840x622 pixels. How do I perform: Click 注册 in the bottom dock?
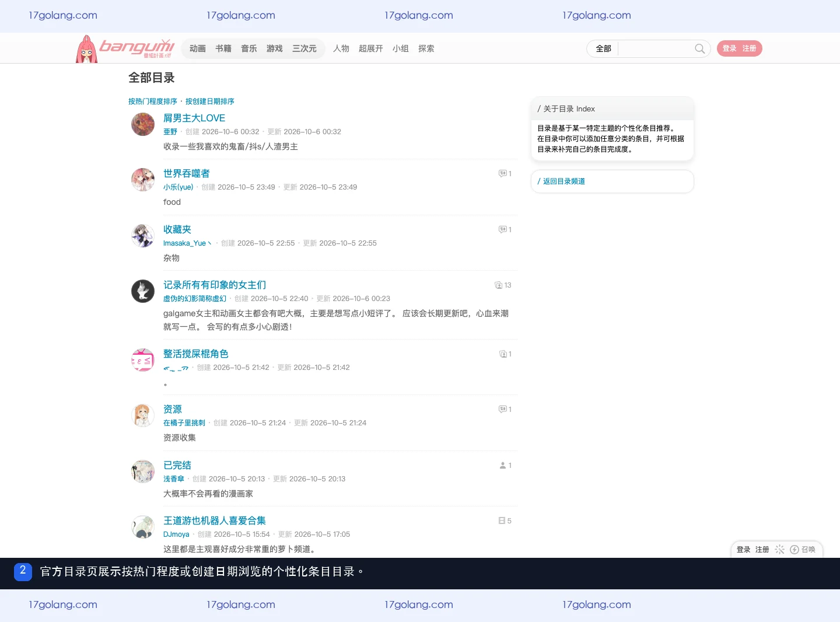762,550
